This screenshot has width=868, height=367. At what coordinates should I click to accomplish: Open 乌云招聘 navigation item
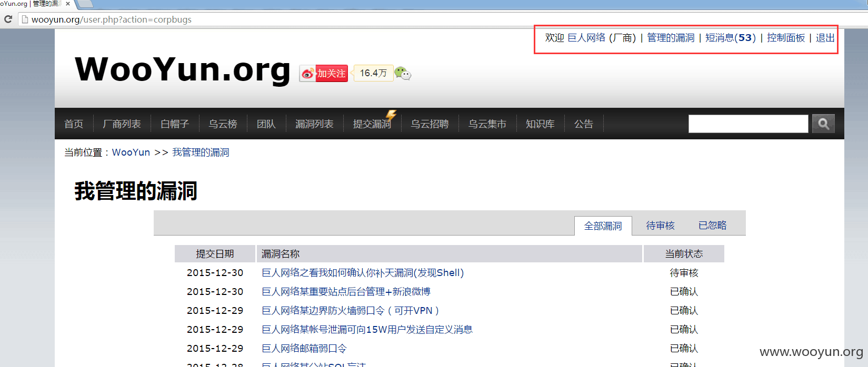click(x=430, y=124)
